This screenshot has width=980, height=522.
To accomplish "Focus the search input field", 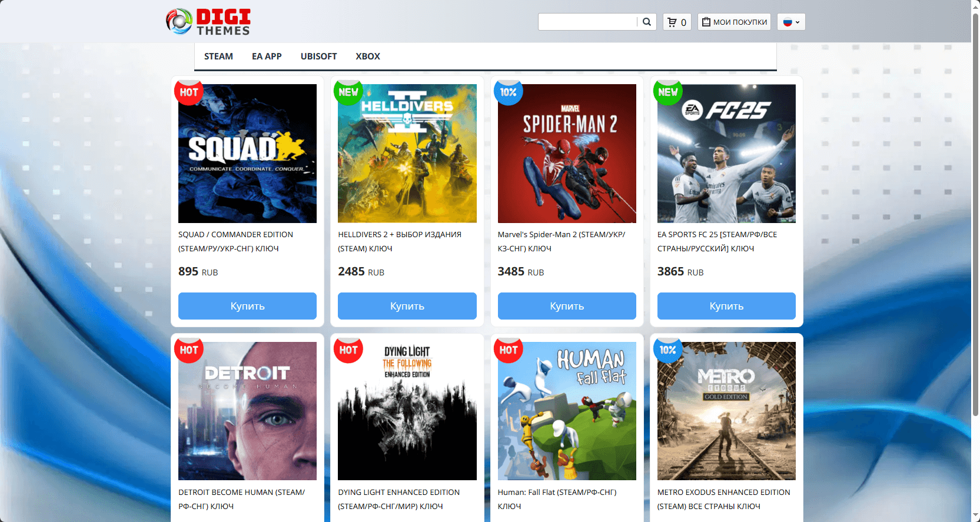I will (x=587, y=22).
